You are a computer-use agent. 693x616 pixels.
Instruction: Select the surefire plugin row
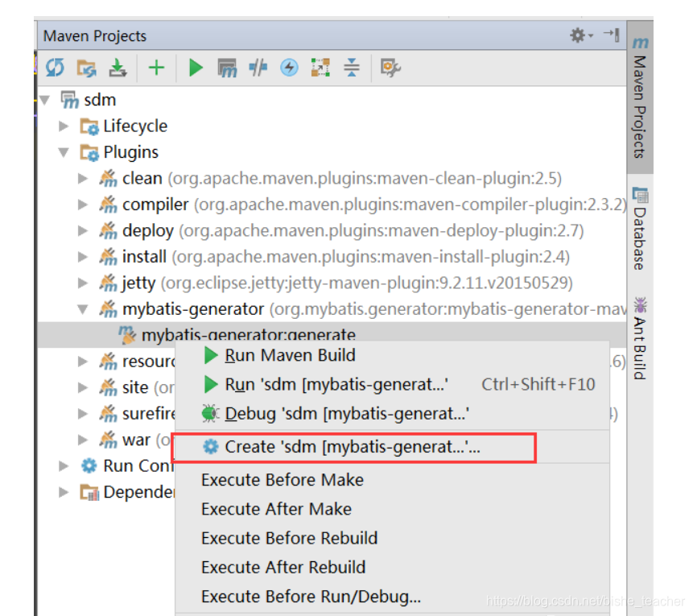tap(106, 413)
